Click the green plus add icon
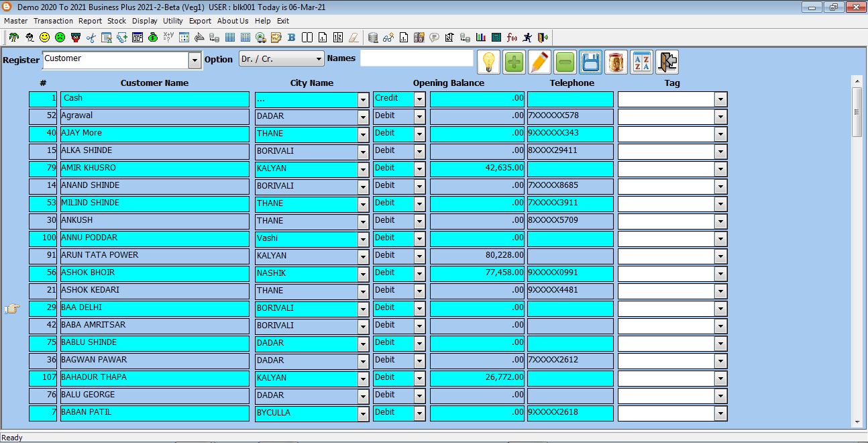The image size is (868, 443). tap(514, 62)
